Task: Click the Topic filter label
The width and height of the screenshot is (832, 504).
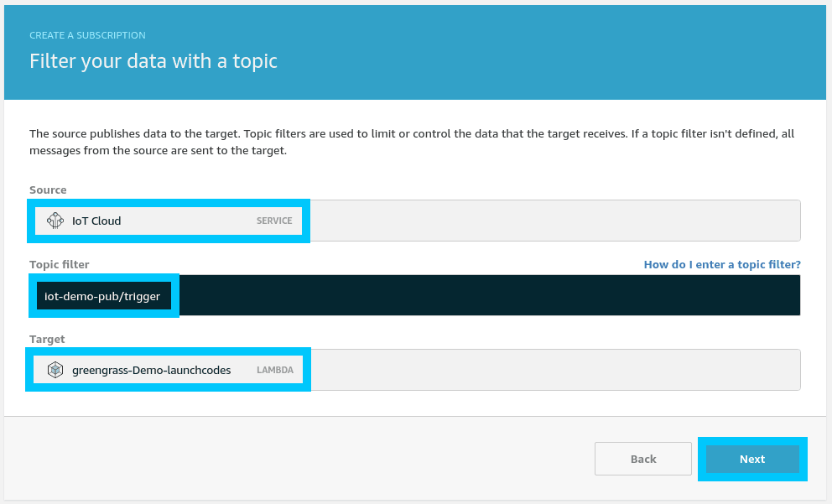Action: (59, 264)
